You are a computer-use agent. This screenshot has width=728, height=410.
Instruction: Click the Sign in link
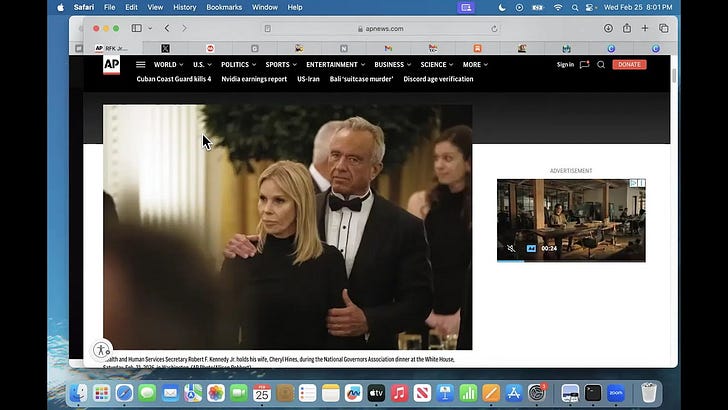click(565, 65)
